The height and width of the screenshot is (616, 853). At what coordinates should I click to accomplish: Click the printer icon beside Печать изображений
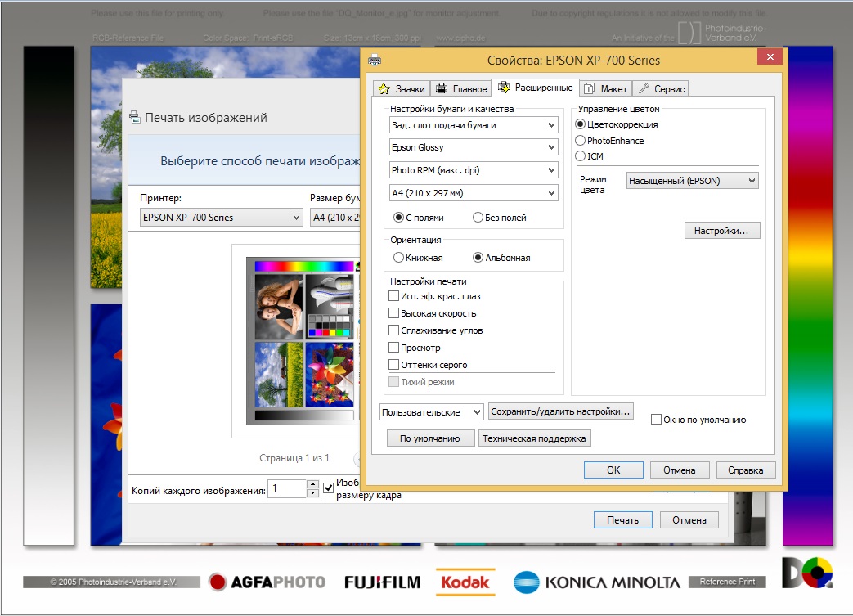[134, 117]
